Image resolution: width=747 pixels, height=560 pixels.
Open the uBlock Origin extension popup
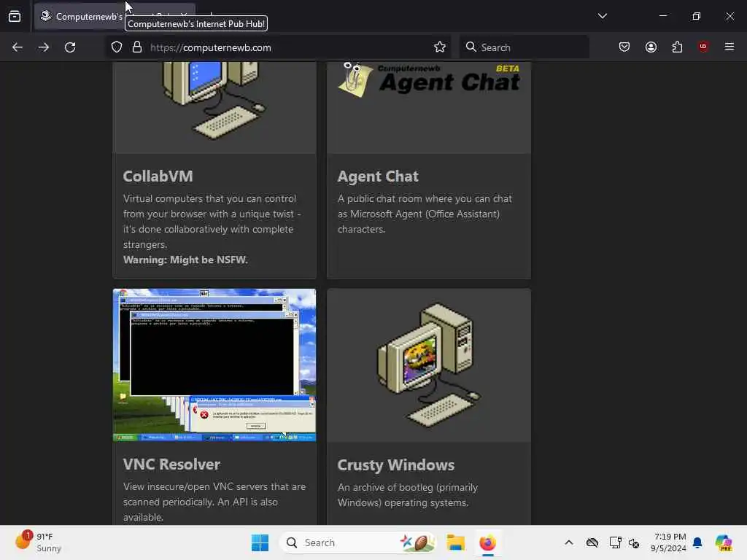pos(703,47)
